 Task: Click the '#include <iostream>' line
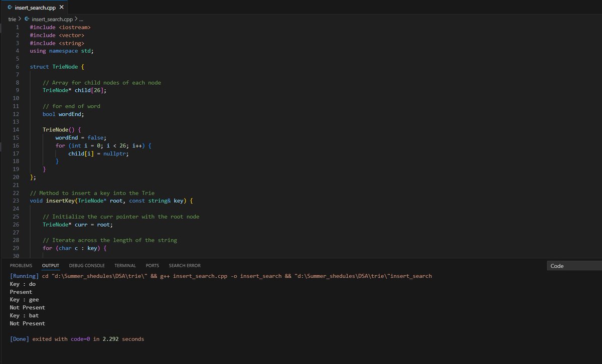coord(60,27)
